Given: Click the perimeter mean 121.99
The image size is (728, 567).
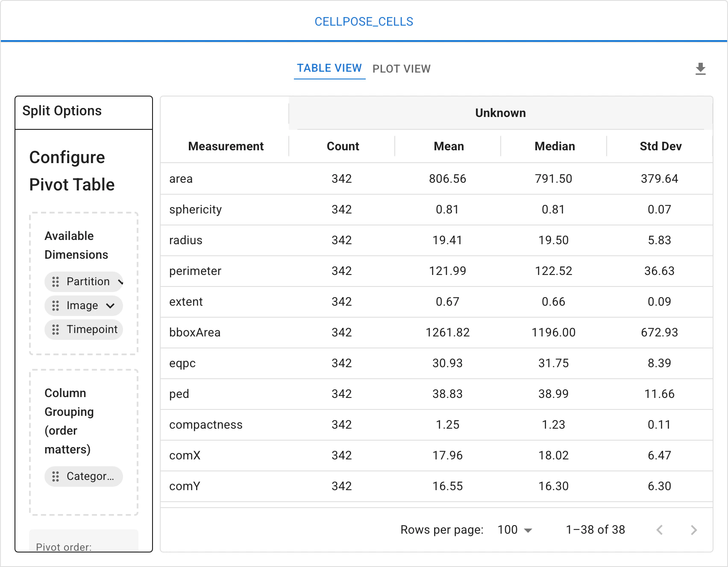Looking at the screenshot, I should [x=448, y=271].
